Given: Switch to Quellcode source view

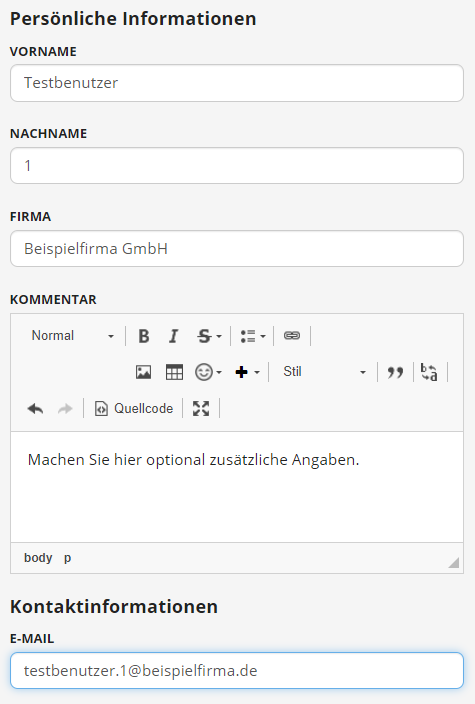Looking at the screenshot, I should tap(133, 409).
